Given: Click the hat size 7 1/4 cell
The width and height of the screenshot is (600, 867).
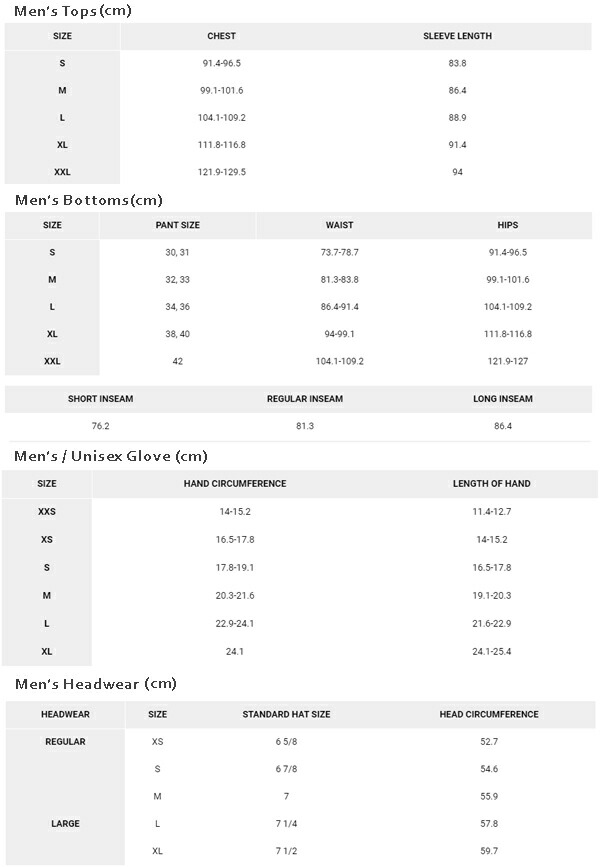Looking at the screenshot, I should 286,824.
